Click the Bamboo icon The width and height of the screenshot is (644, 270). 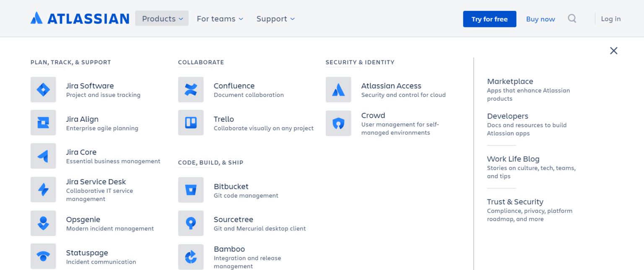[x=191, y=257]
